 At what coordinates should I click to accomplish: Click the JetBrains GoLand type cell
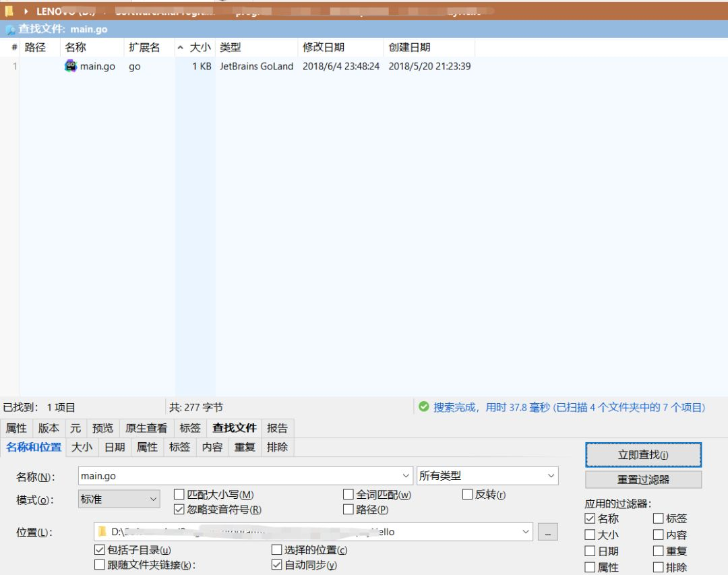(256, 67)
